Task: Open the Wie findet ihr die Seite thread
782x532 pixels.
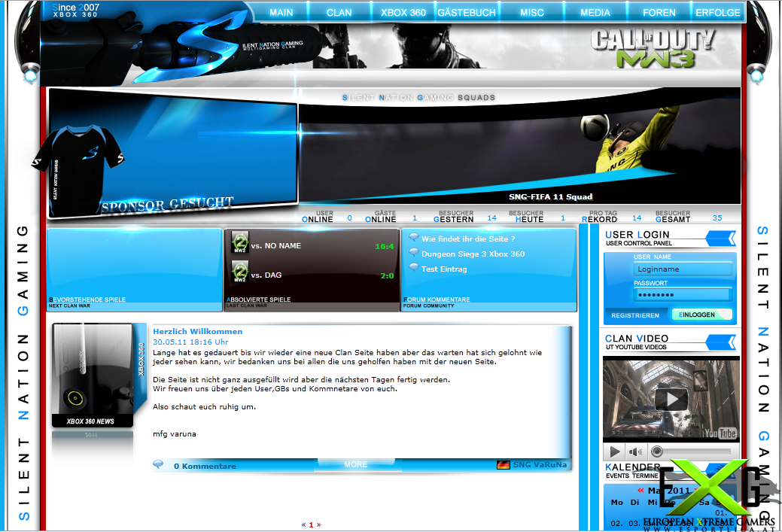Action: 468,239
